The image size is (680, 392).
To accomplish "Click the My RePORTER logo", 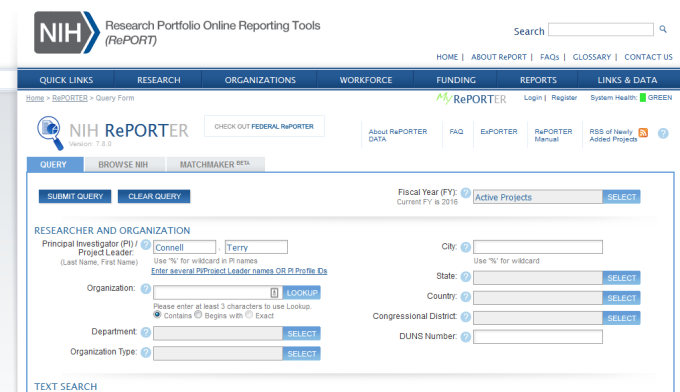I will pyautogui.click(x=471, y=99).
